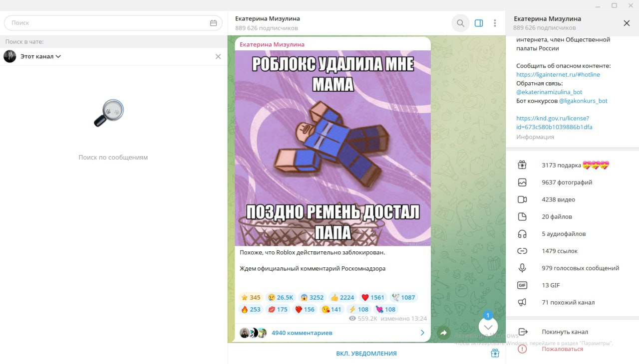This screenshot has height=364, width=639.
Task: Clear the in-chat search filter
Action: pyautogui.click(x=218, y=56)
